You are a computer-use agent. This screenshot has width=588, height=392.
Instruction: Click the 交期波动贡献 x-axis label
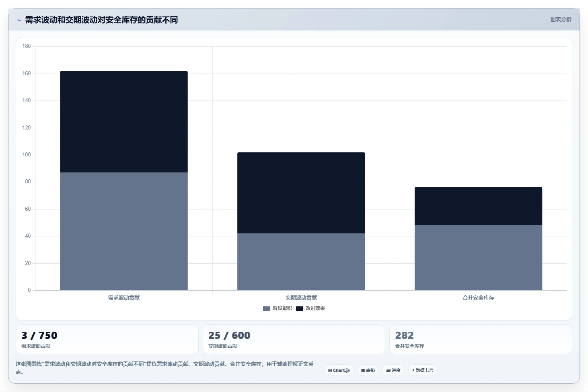(x=301, y=298)
